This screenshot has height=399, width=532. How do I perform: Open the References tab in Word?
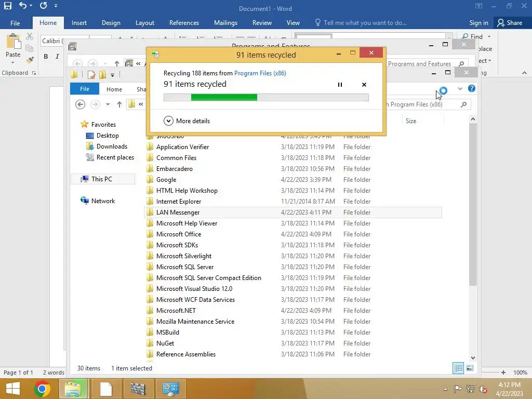point(184,23)
